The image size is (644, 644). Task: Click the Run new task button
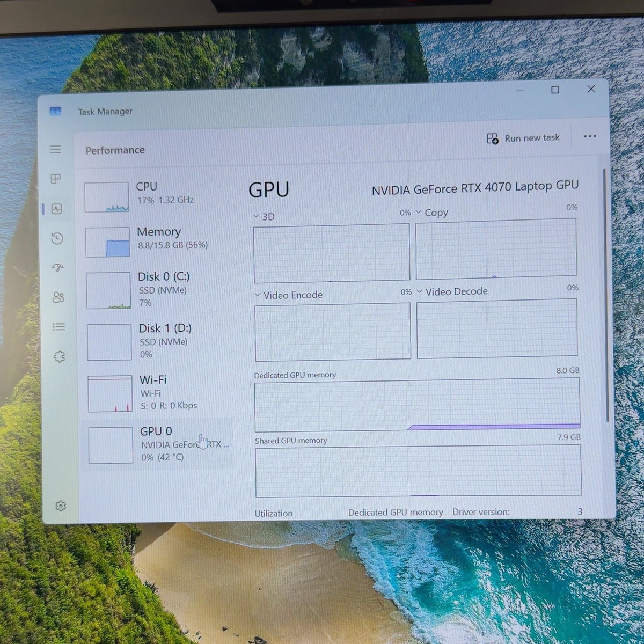click(x=523, y=138)
